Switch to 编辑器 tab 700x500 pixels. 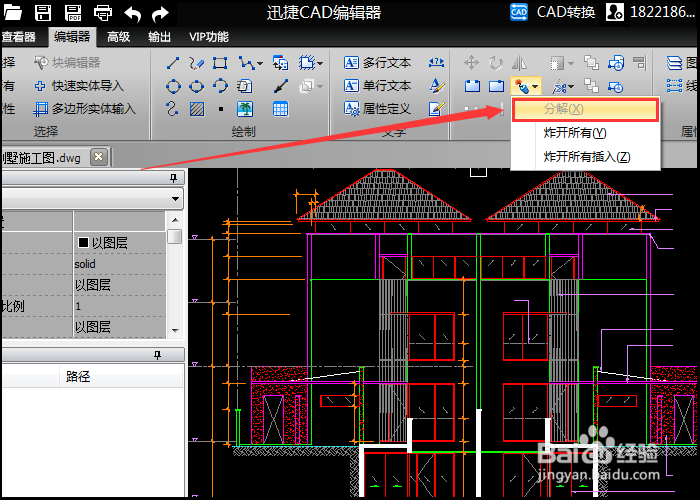click(72, 37)
